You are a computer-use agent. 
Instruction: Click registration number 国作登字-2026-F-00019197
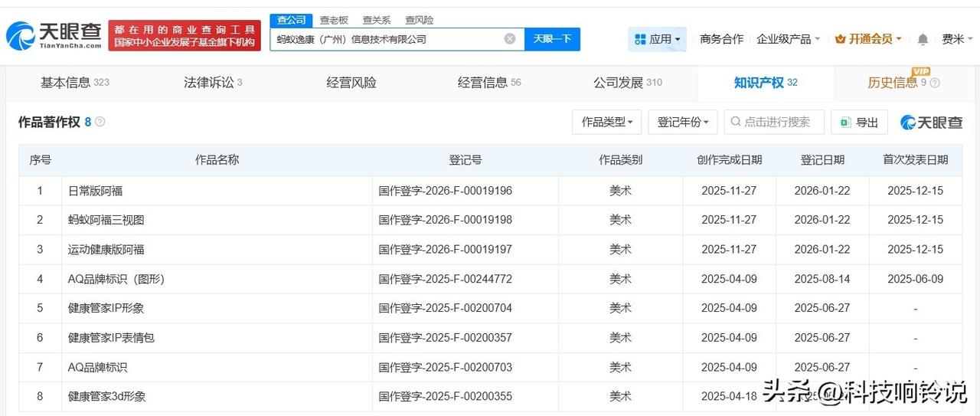(445, 249)
